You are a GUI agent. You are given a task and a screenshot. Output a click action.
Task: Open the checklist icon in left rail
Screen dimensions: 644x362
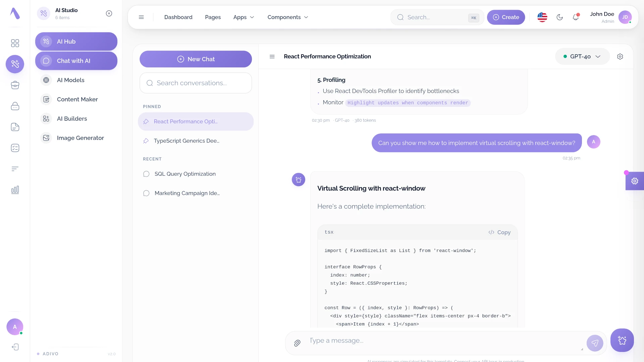tap(15, 148)
